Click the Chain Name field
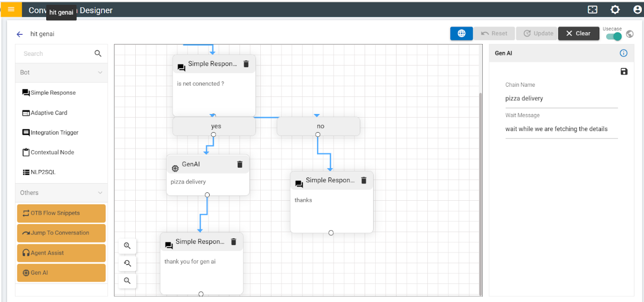 pos(562,99)
